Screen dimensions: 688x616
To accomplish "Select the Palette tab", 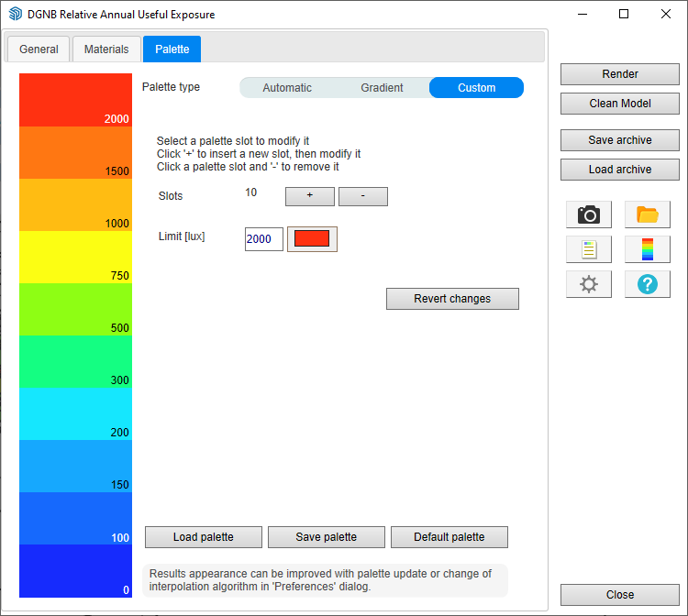I will (172, 49).
